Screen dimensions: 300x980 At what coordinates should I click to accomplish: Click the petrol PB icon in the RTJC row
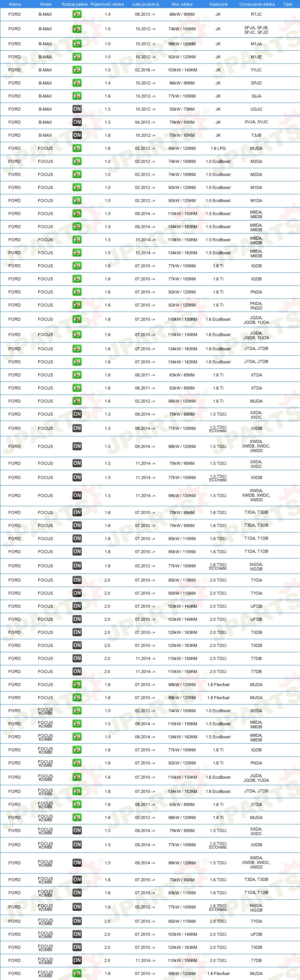pyautogui.click(x=77, y=14)
